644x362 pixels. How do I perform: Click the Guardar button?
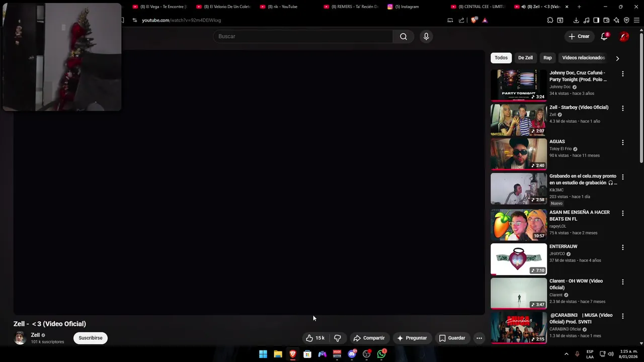point(452,338)
